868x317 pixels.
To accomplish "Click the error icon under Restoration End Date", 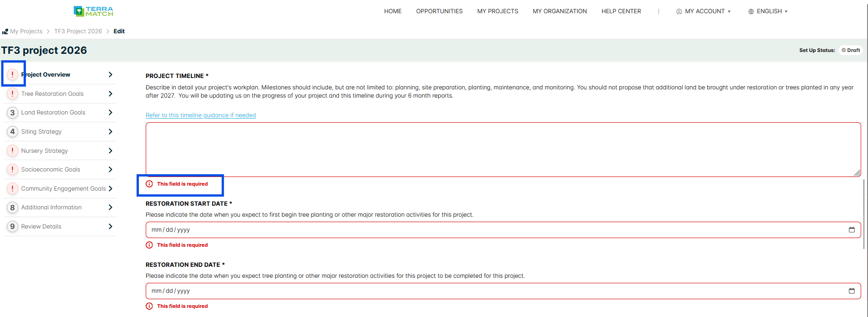I will [x=149, y=306].
